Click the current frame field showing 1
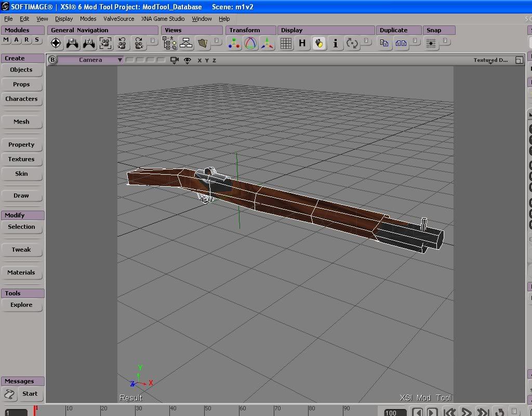Viewport: 532px width, 416px height. (x=16, y=412)
